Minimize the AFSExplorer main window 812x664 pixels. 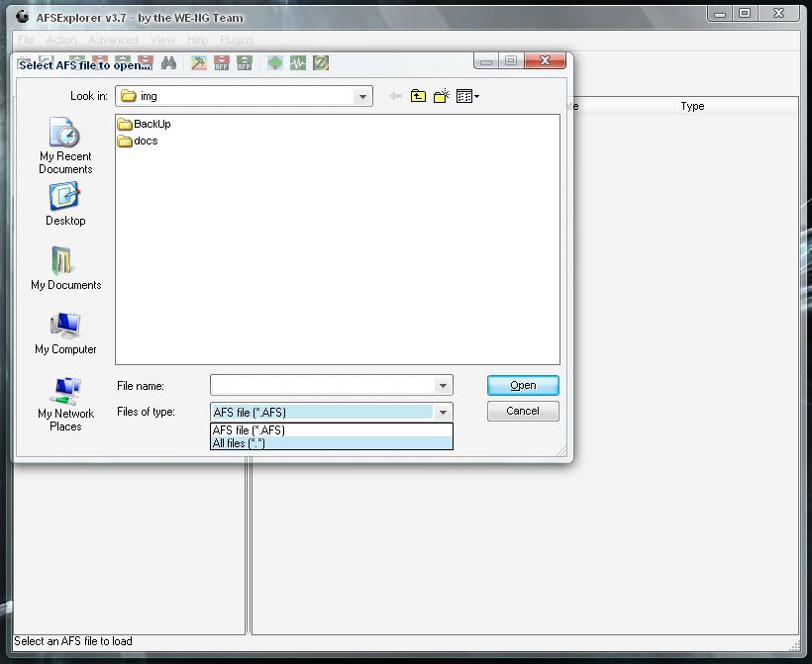point(720,14)
